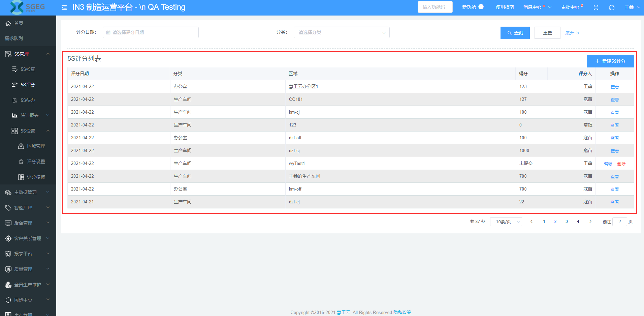
Task: Click the sidebar collapse hamburger icon
Action: [x=64, y=7]
